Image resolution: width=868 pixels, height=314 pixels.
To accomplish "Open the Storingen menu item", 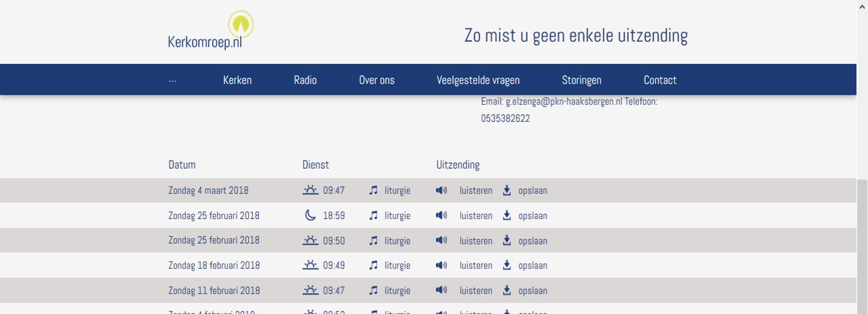I will pyautogui.click(x=581, y=80).
